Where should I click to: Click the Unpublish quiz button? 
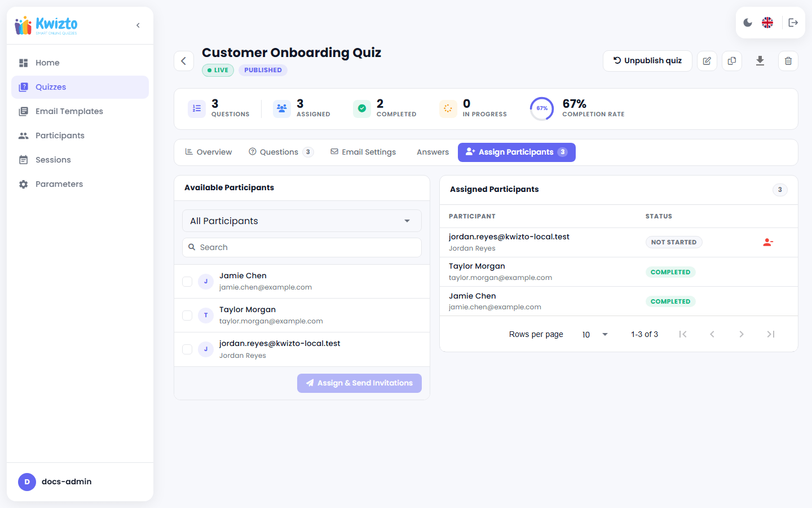(647, 61)
